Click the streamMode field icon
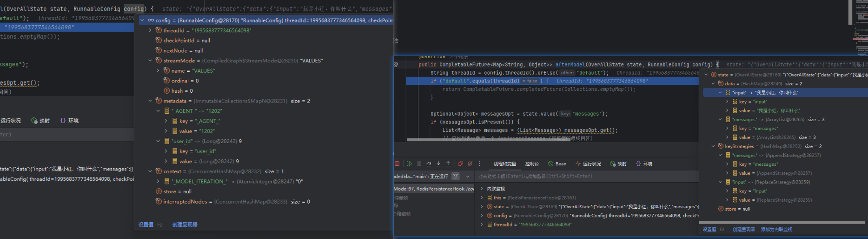This screenshot has height=239, width=868. click(159, 61)
